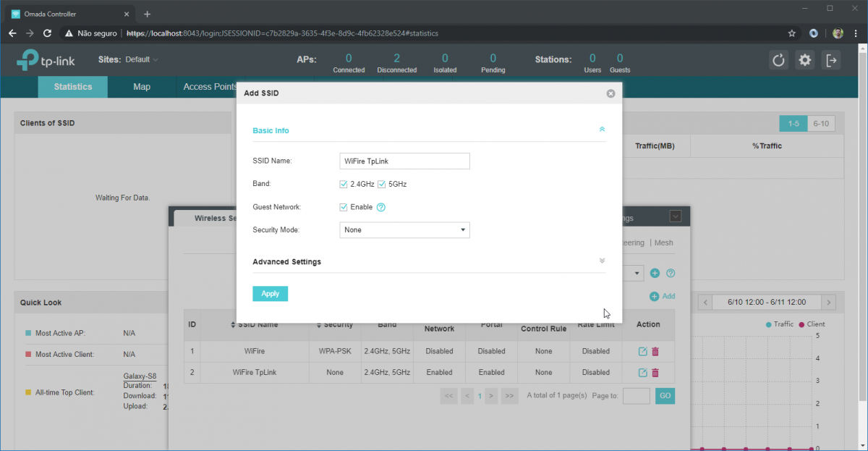868x451 pixels.
Task: Click the GO page navigation button
Action: [x=665, y=396]
